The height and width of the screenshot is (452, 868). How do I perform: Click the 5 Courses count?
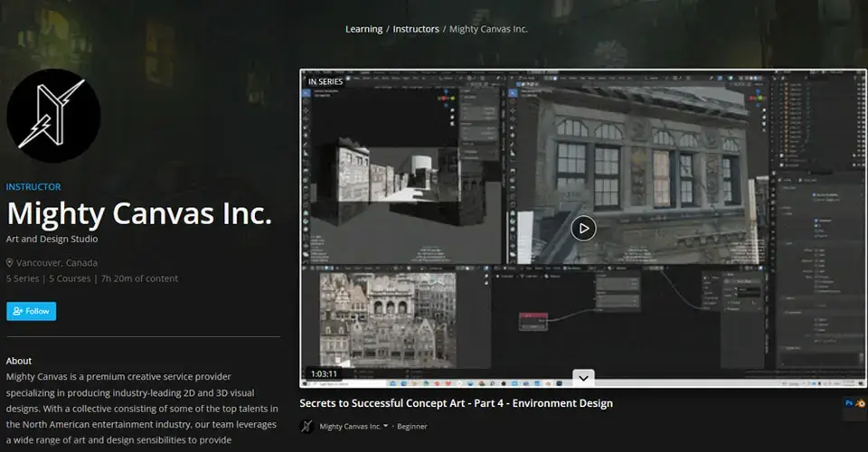click(70, 278)
